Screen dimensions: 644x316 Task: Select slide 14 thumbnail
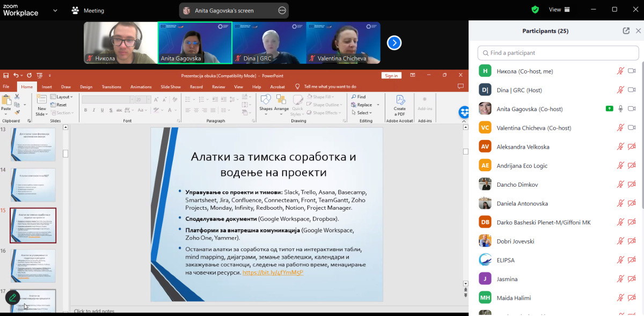pyautogui.click(x=33, y=185)
